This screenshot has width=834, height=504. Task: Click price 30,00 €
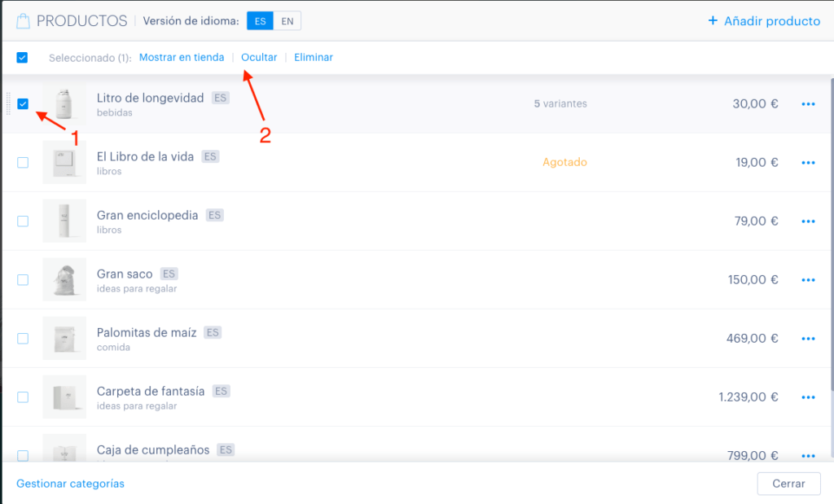pyautogui.click(x=755, y=103)
